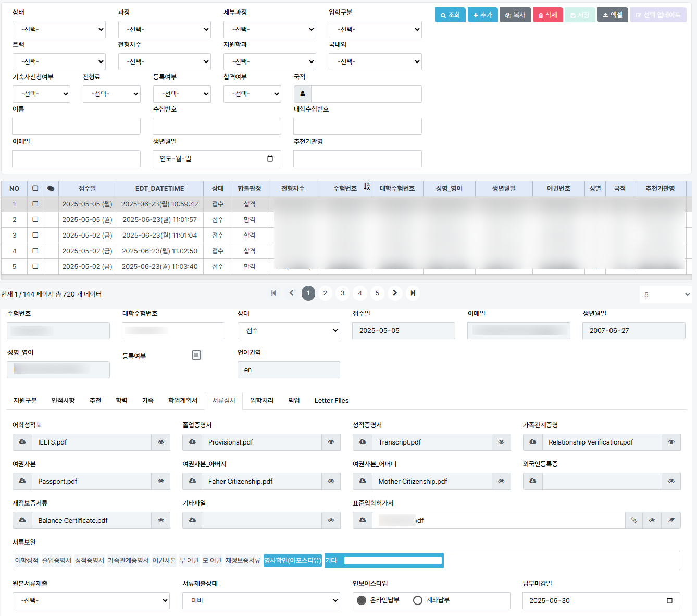Open the Letter Files tab

[x=331, y=400]
